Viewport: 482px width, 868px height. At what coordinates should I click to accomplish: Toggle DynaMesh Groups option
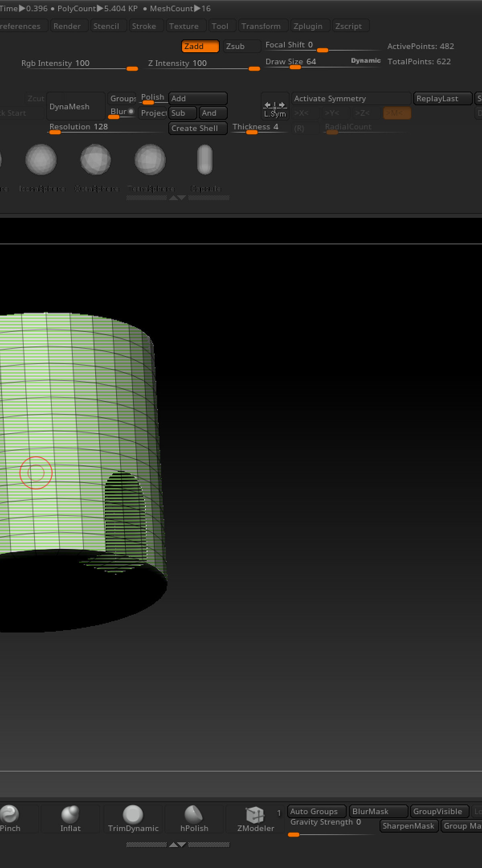(123, 98)
